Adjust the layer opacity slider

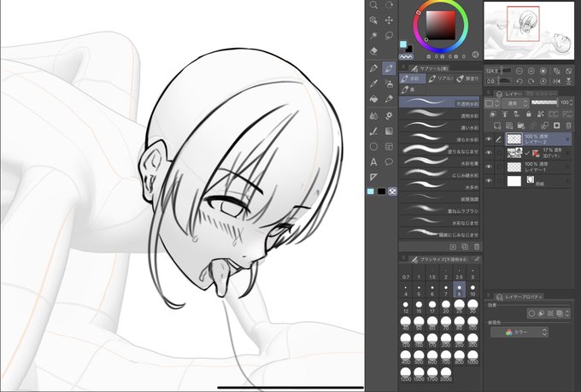pyautogui.click(x=544, y=102)
